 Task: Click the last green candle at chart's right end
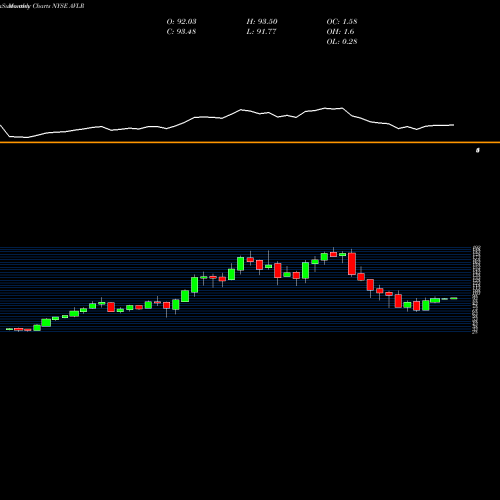(x=454, y=298)
